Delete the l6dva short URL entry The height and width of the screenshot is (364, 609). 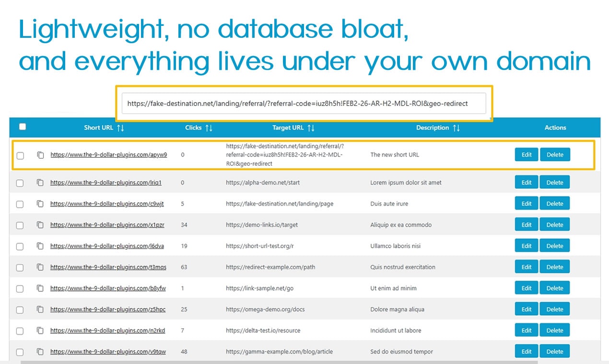pos(555,246)
